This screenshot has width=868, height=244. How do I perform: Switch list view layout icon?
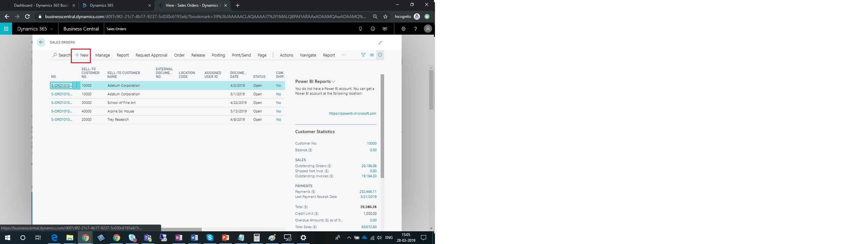(x=372, y=55)
